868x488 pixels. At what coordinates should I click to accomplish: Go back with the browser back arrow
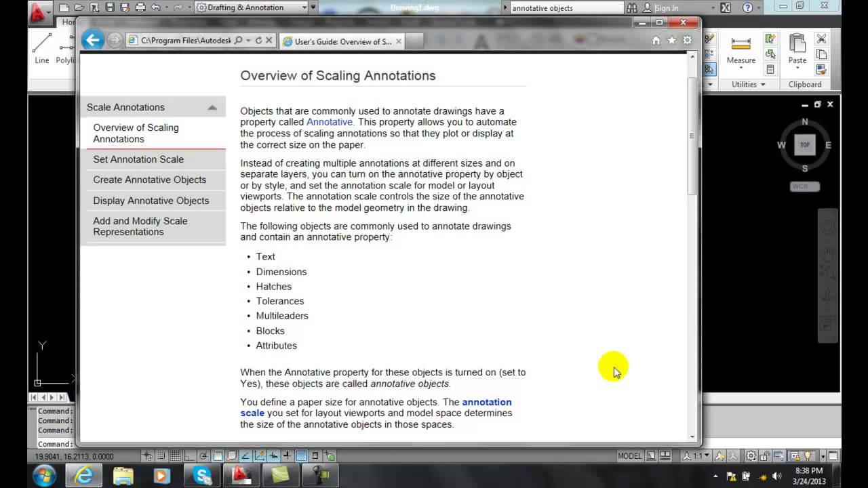pos(93,41)
